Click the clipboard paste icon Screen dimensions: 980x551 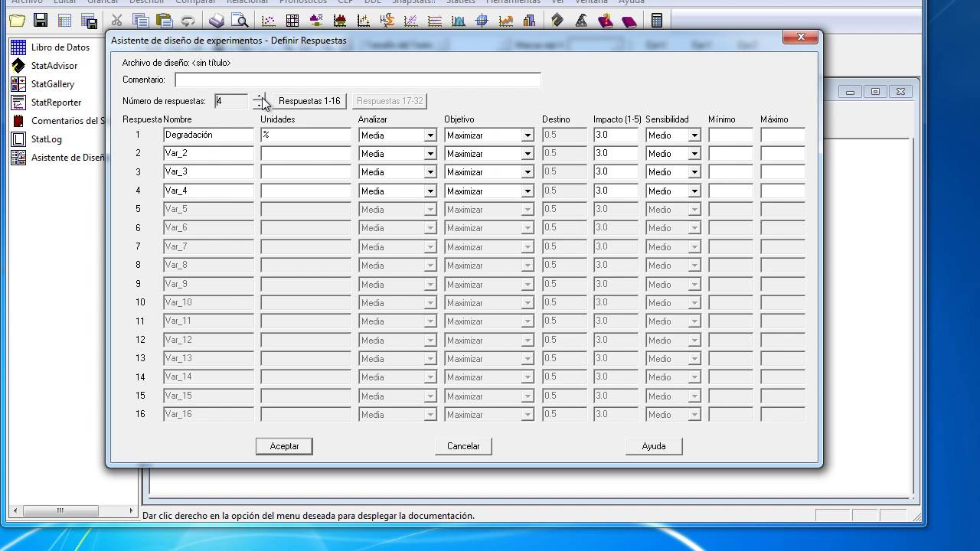tap(164, 21)
